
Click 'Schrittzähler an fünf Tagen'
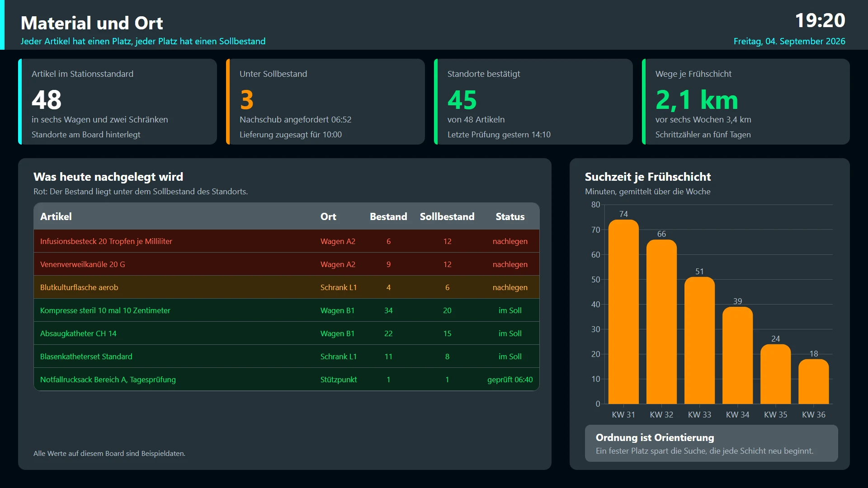click(703, 134)
